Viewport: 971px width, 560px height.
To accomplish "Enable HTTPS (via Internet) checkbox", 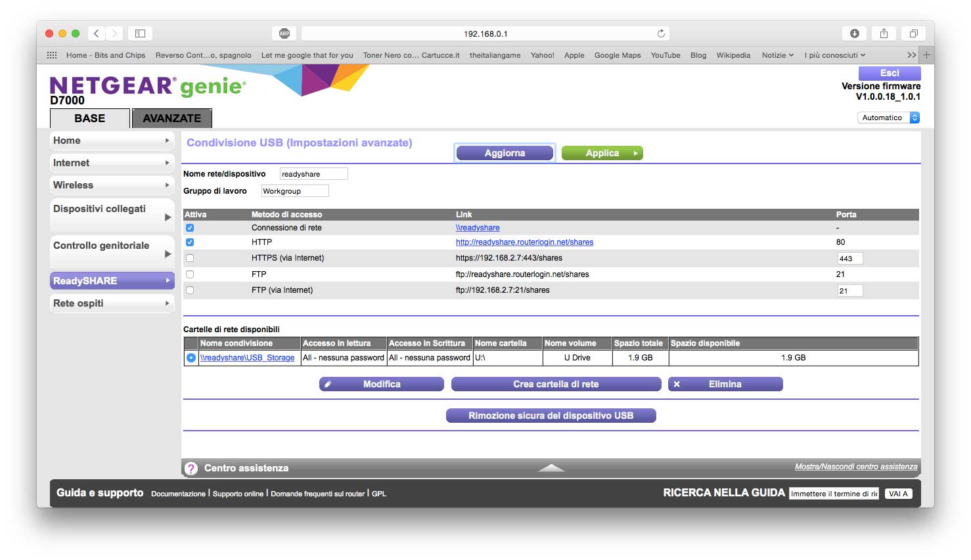I will (x=190, y=258).
